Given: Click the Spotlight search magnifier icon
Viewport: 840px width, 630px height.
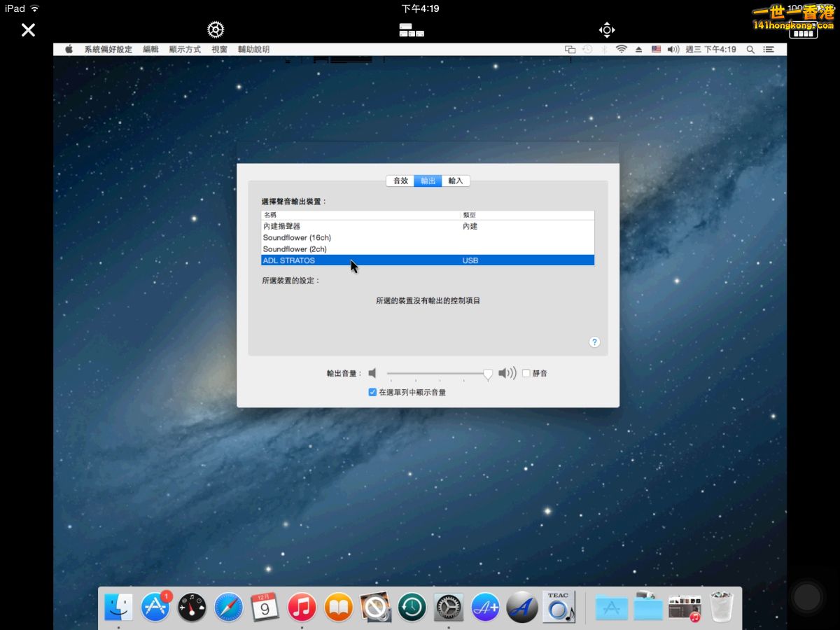Looking at the screenshot, I should (750, 50).
